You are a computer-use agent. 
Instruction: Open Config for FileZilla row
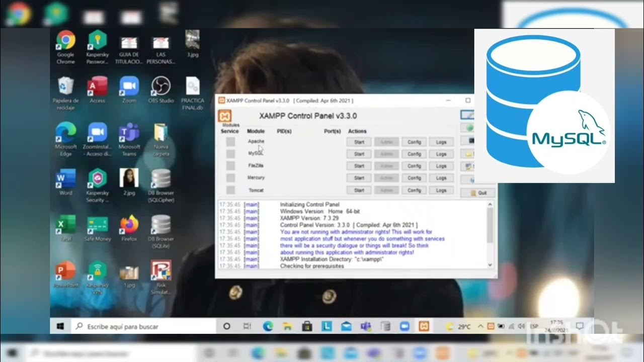click(x=414, y=166)
